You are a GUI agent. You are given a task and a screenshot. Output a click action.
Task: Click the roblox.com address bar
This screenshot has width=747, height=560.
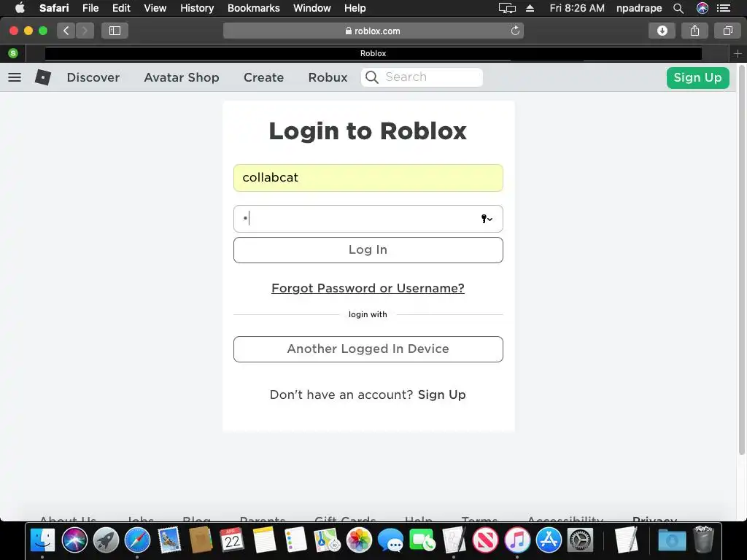tap(373, 31)
